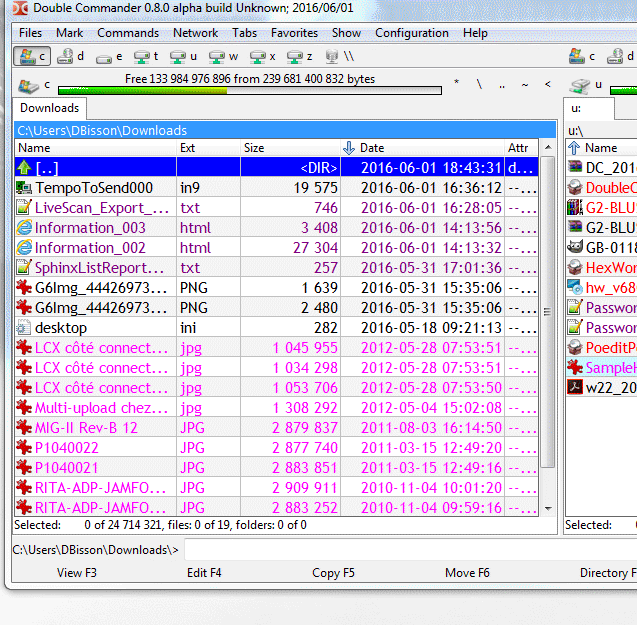The image size is (637, 625).
Task: Open the Files menu
Action: 30,33
